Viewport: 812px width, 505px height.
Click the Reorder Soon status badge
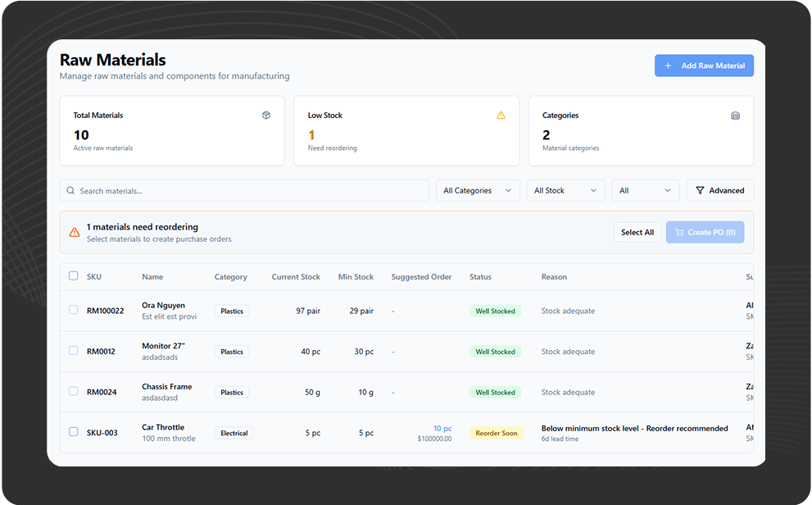pos(497,433)
